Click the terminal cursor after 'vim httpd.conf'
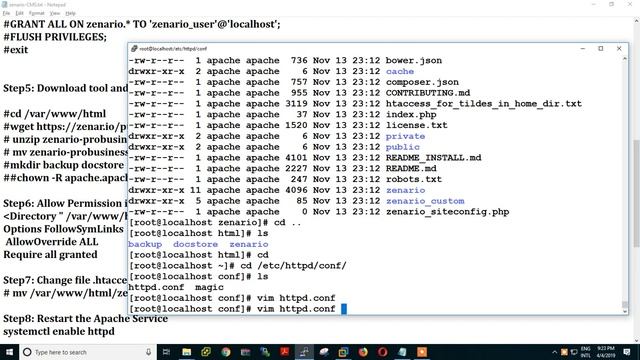 click(344, 309)
